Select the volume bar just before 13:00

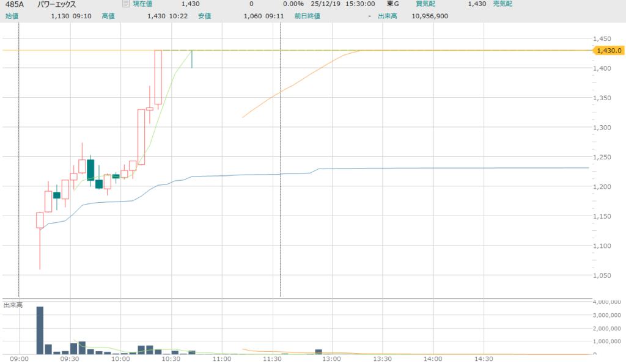pyautogui.click(x=319, y=351)
